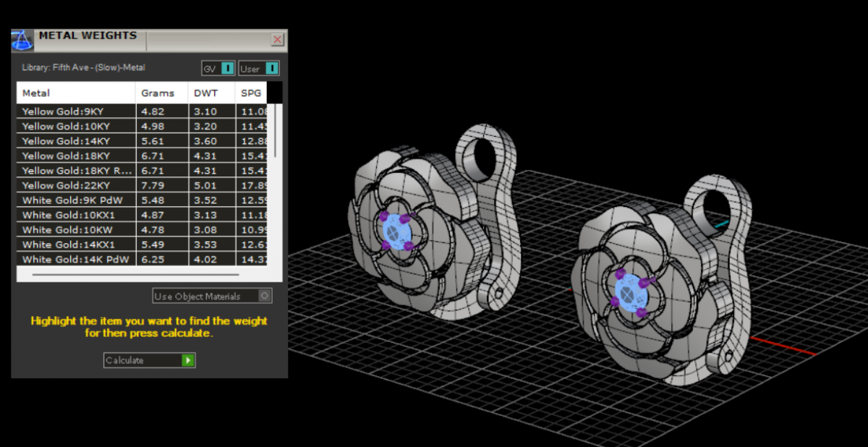Toggle the GV library switch
The image size is (868, 447).
point(227,69)
